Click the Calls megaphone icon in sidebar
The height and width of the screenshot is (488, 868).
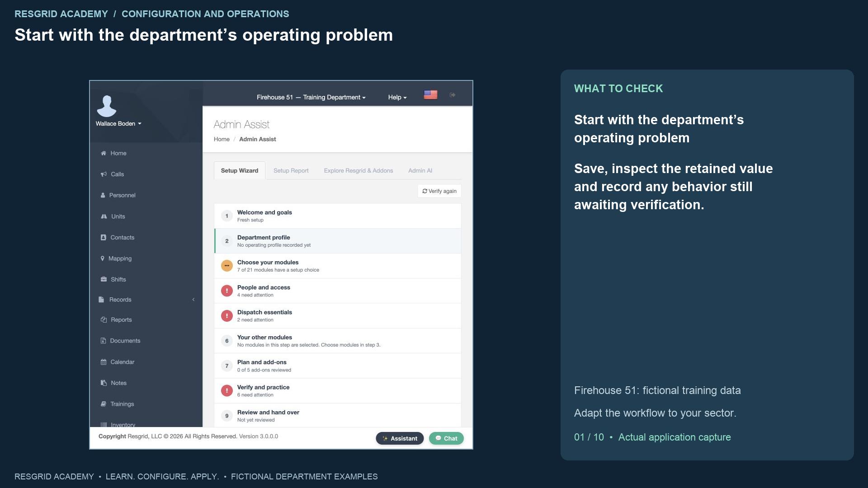tap(104, 174)
